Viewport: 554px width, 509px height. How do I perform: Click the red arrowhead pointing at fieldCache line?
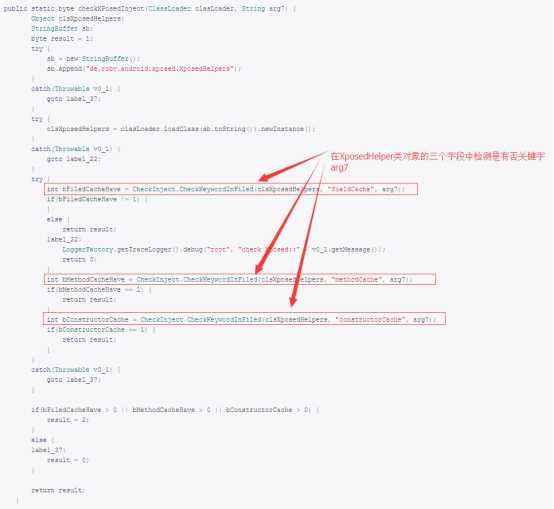point(266,176)
